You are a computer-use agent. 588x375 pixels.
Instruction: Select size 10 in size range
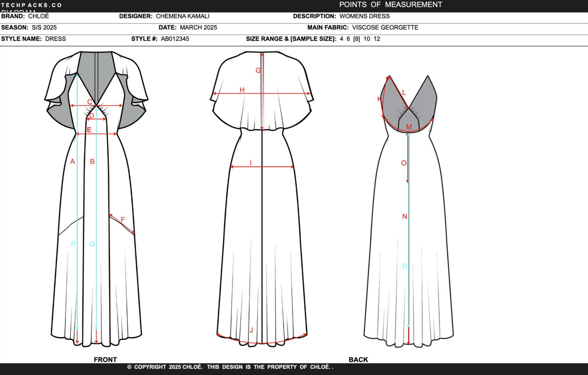367,39
